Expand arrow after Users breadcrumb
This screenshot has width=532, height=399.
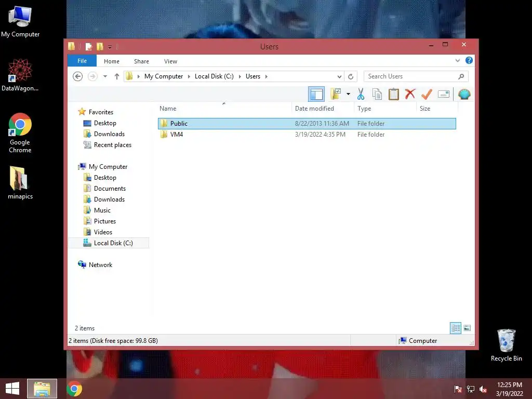click(x=267, y=76)
